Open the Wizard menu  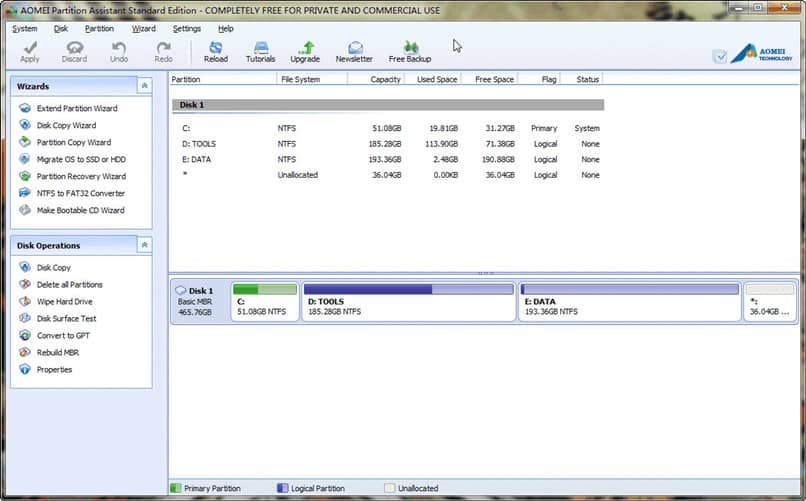pyautogui.click(x=143, y=29)
